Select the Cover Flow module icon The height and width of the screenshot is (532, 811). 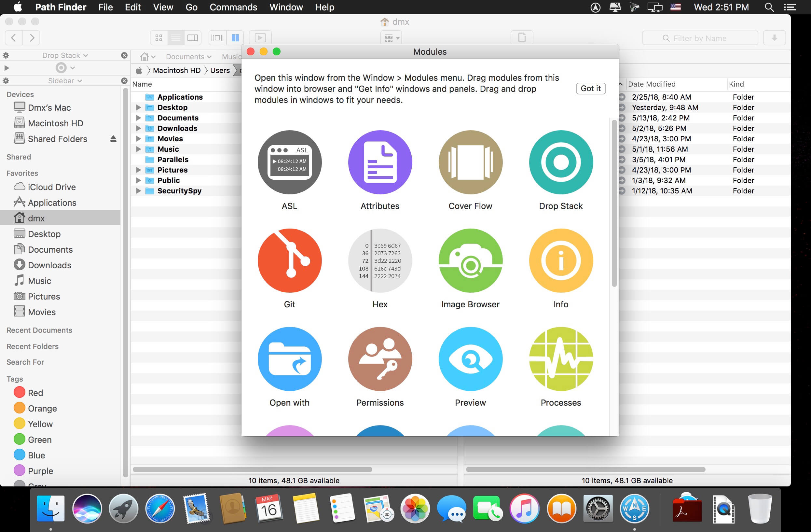pyautogui.click(x=470, y=162)
